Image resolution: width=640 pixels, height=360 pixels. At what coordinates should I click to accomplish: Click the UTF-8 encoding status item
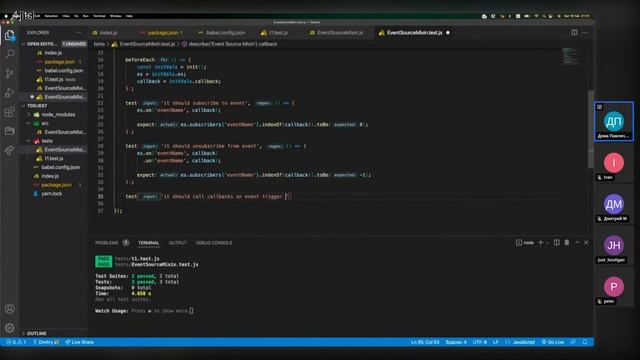480,342
